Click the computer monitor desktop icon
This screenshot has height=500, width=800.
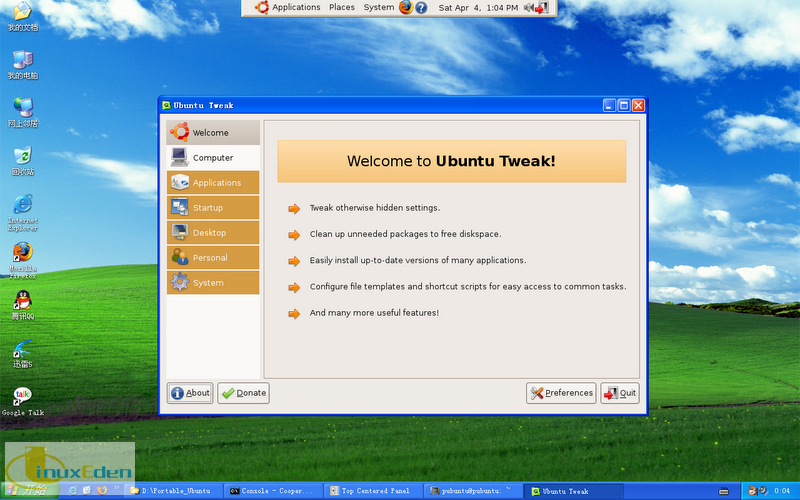tap(22, 65)
